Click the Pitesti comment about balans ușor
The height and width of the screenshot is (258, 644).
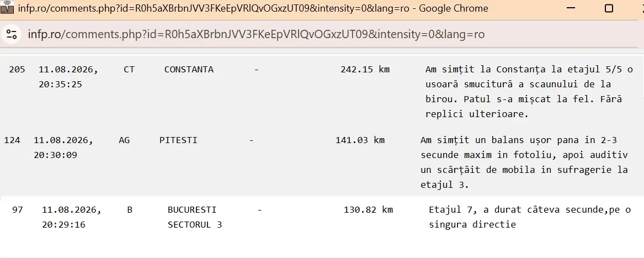click(524, 162)
